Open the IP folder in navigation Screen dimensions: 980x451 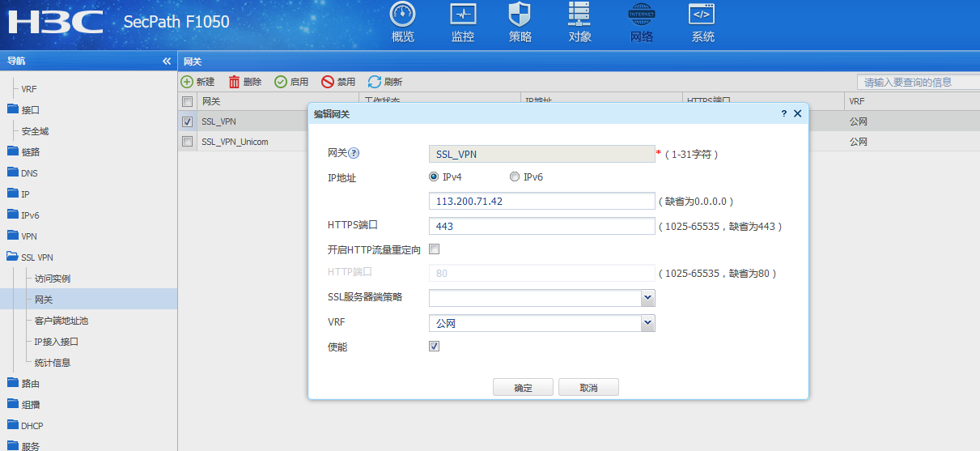coord(18,194)
